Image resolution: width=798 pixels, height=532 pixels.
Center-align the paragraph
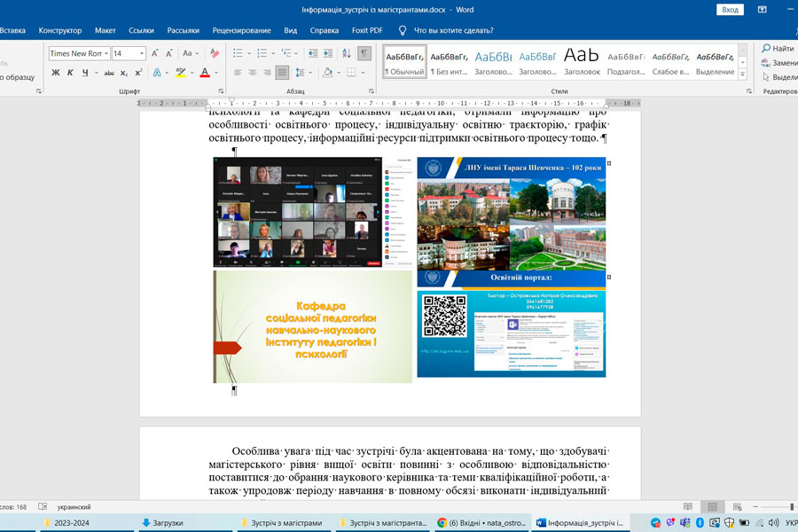(x=253, y=73)
